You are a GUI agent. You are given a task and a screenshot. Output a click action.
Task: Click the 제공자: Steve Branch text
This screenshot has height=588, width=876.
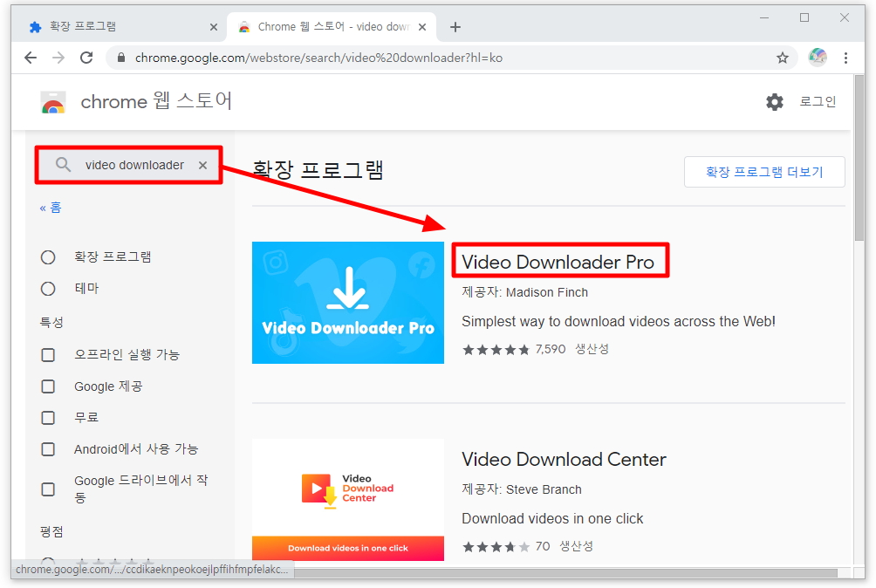(x=521, y=489)
